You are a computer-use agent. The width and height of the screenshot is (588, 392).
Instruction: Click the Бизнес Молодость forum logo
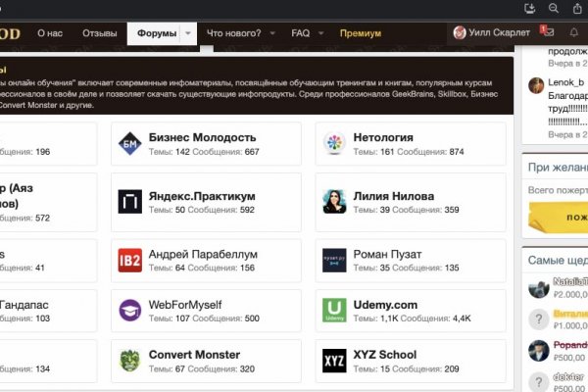tap(129, 146)
